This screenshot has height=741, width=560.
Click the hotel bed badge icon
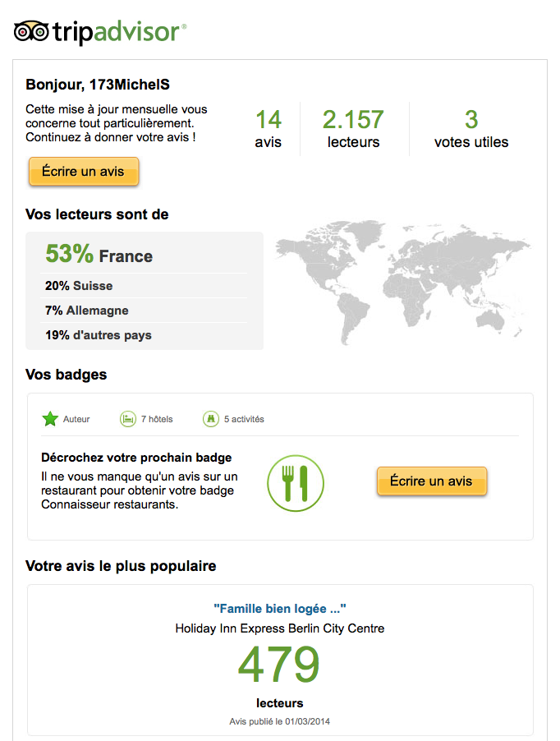tap(128, 419)
